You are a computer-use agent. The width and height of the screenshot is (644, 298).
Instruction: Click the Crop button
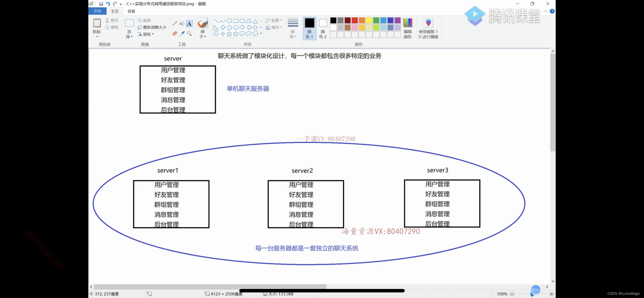(144, 20)
